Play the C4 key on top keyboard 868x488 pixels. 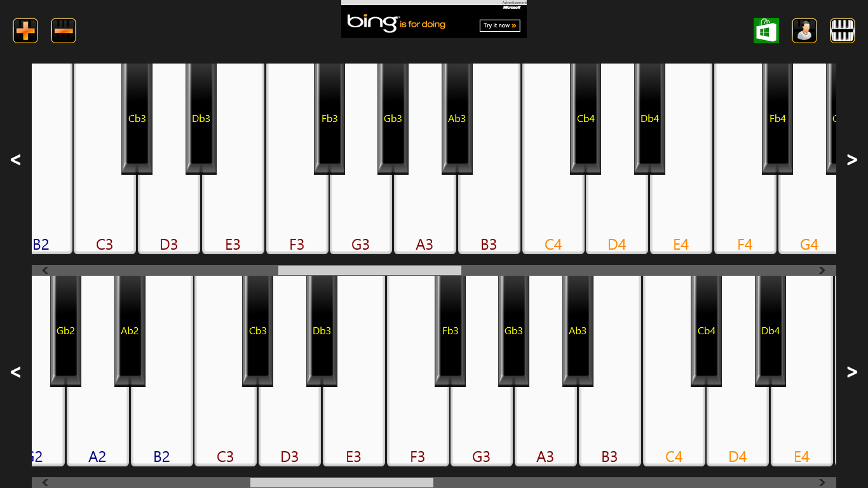[553, 216]
